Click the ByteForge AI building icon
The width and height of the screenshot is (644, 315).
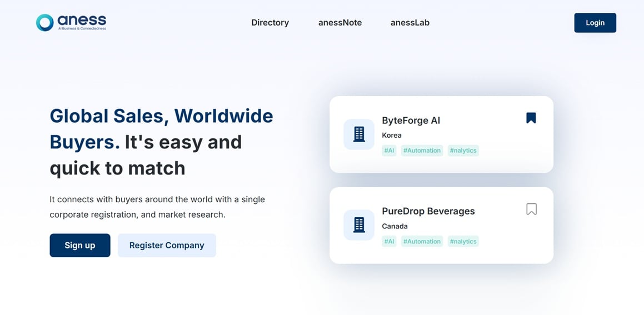pos(359,134)
